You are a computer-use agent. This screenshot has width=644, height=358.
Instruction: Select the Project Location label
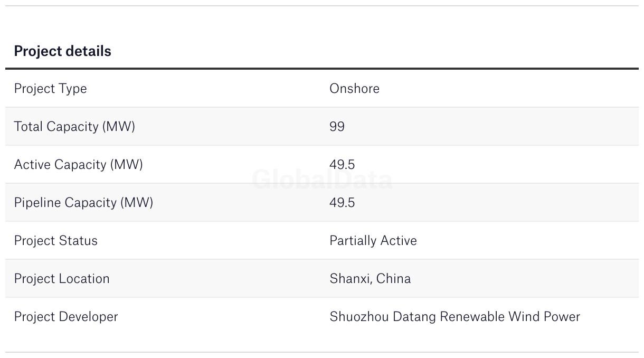(x=62, y=279)
